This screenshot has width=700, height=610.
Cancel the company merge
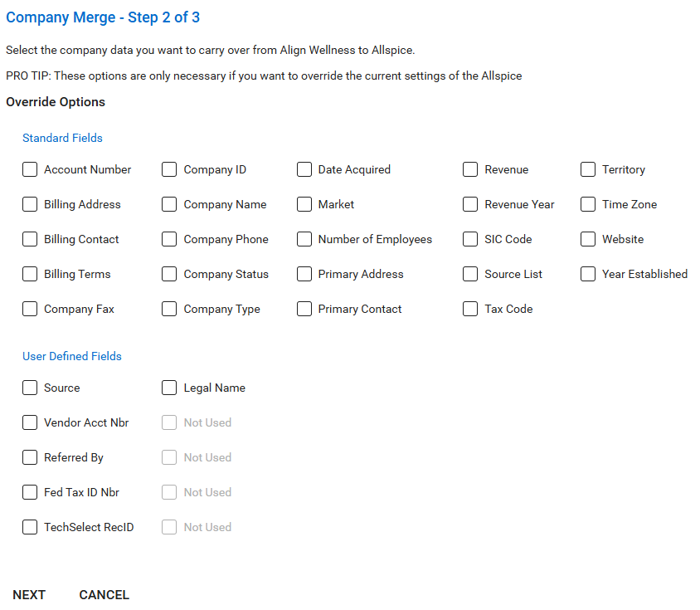pos(104,595)
